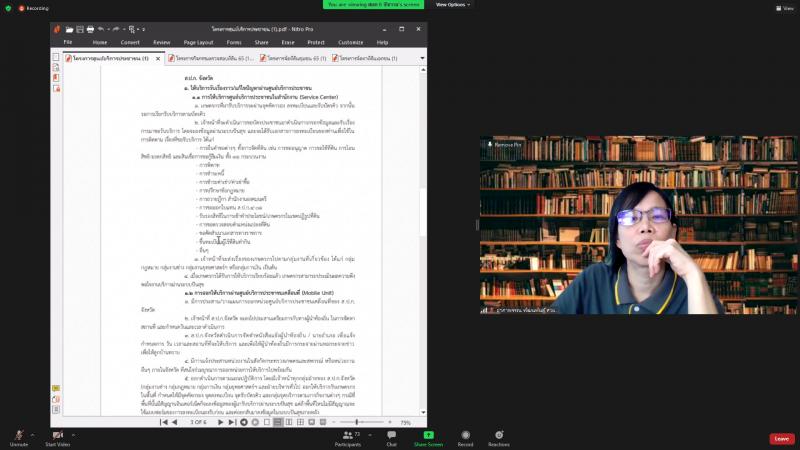Open Zoom Participants panel
This screenshot has width=800, height=450.
tap(348, 438)
